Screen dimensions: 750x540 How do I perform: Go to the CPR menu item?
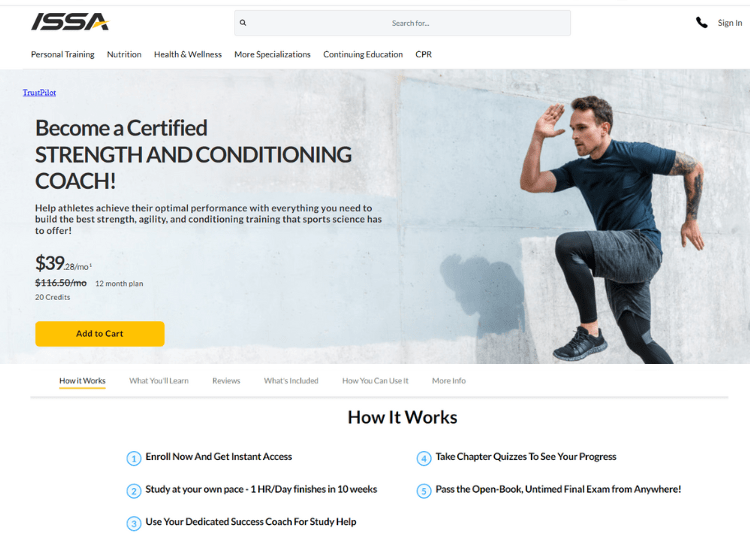(423, 55)
